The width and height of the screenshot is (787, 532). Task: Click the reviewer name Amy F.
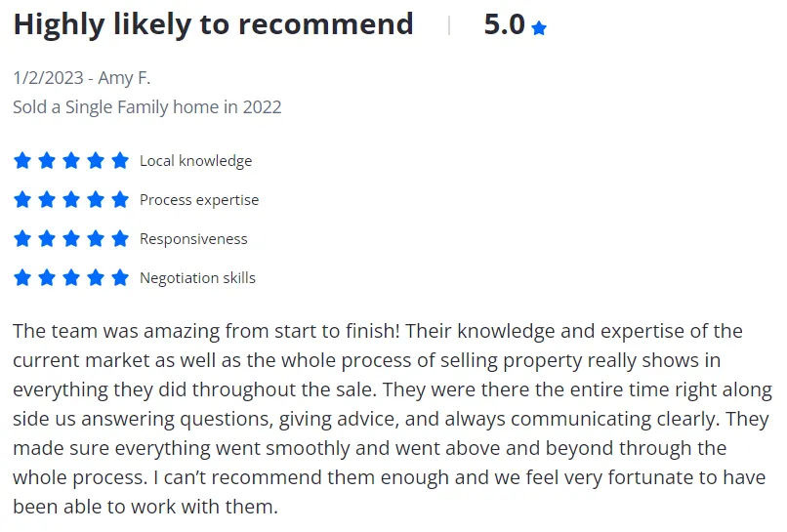tap(124, 78)
